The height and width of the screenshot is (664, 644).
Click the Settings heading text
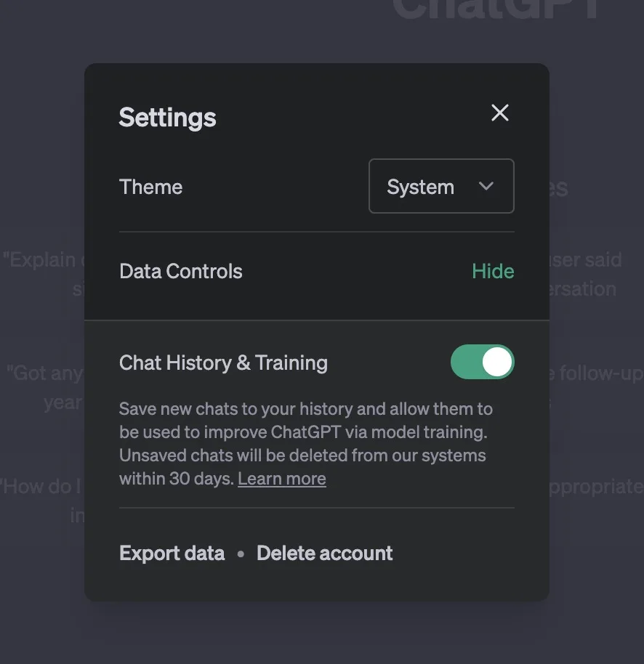pyautogui.click(x=167, y=118)
